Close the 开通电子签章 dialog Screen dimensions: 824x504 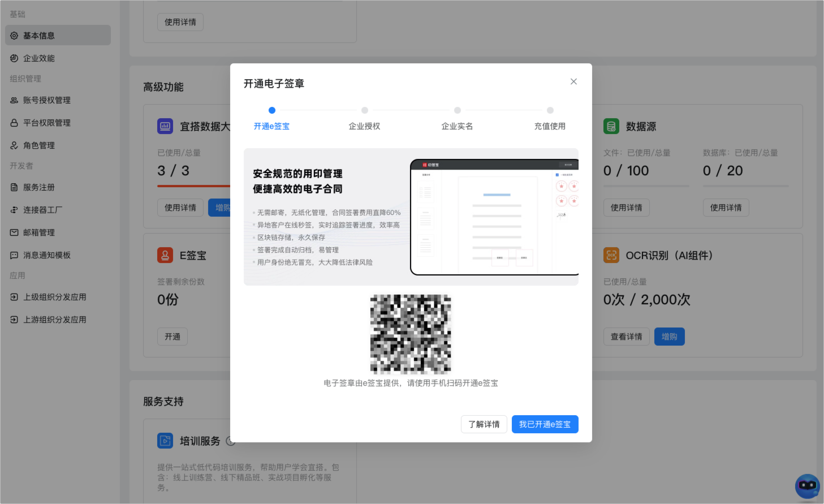[573, 81]
